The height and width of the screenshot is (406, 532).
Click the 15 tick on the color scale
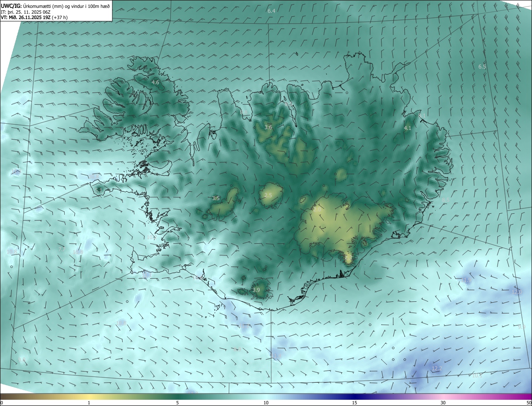coord(355,403)
